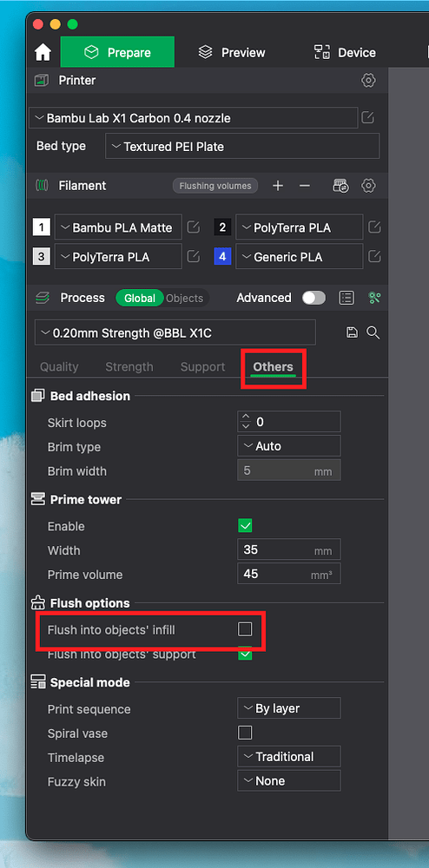Open the Bed type dropdown

(242, 146)
